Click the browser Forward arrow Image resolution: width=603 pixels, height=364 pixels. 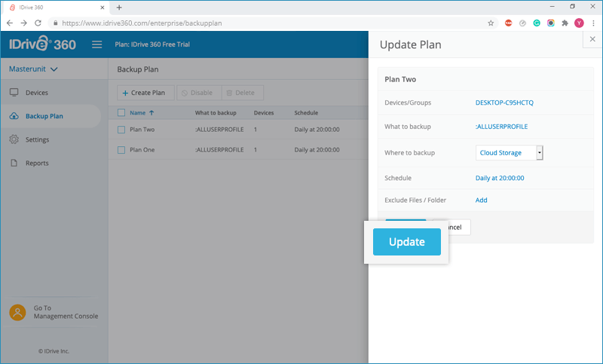24,23
